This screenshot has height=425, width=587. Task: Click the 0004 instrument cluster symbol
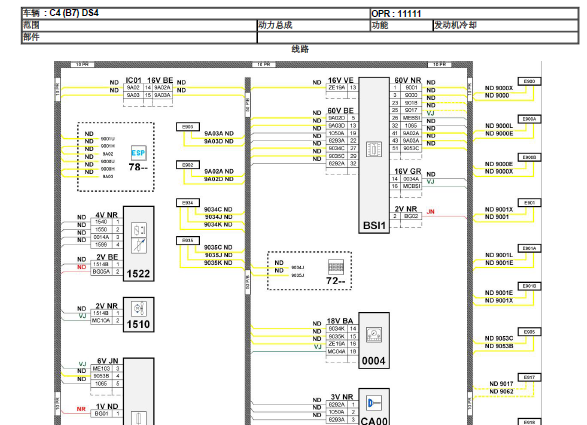374,335
